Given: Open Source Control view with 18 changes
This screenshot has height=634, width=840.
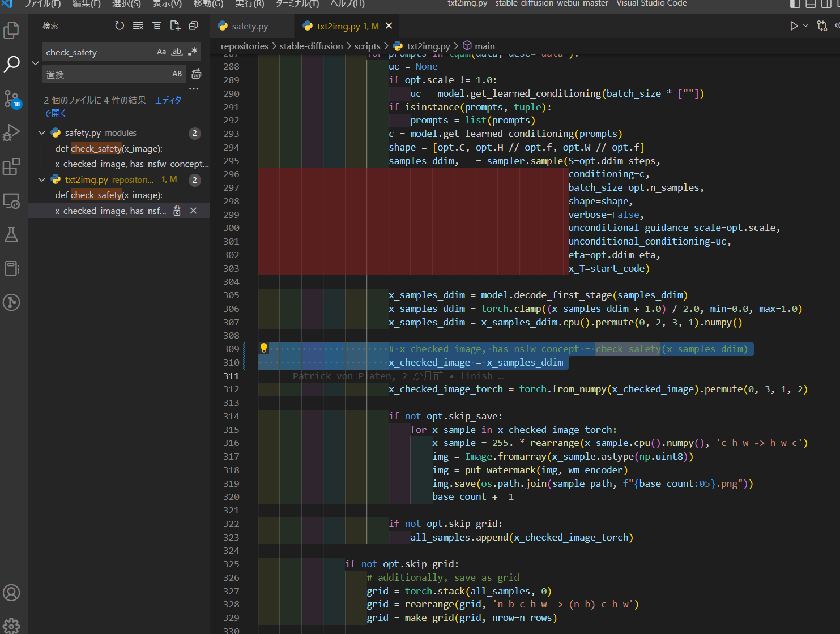Looking at the screenshot, I should tap(11, 99).
